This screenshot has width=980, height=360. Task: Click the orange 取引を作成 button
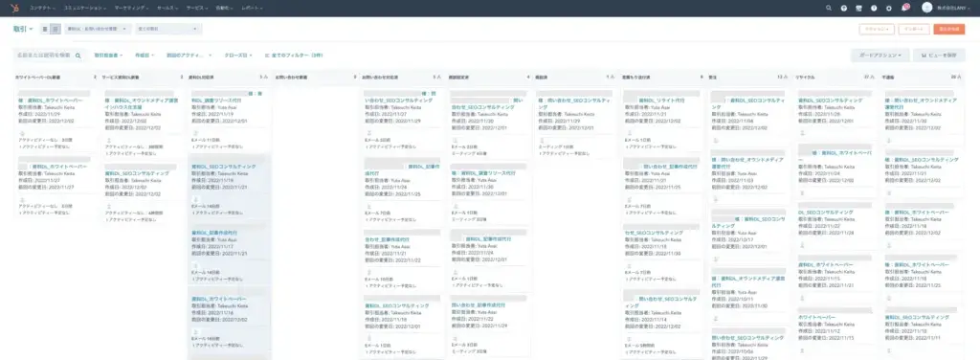[x=948, y=30]
